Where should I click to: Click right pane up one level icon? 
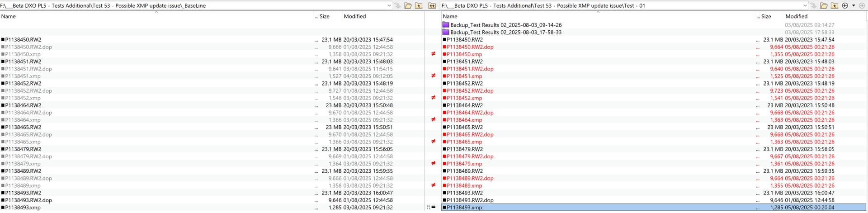pyautogui.click(x=835, y=5)
